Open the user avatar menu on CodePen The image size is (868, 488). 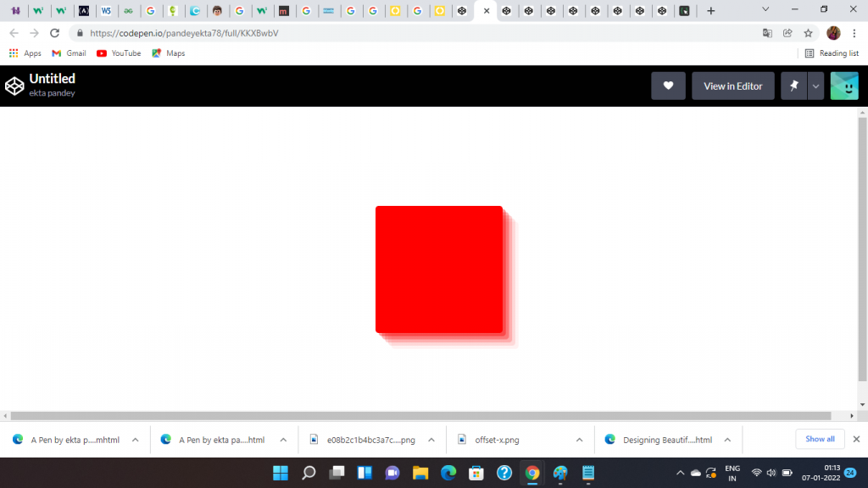coord(844,86)
